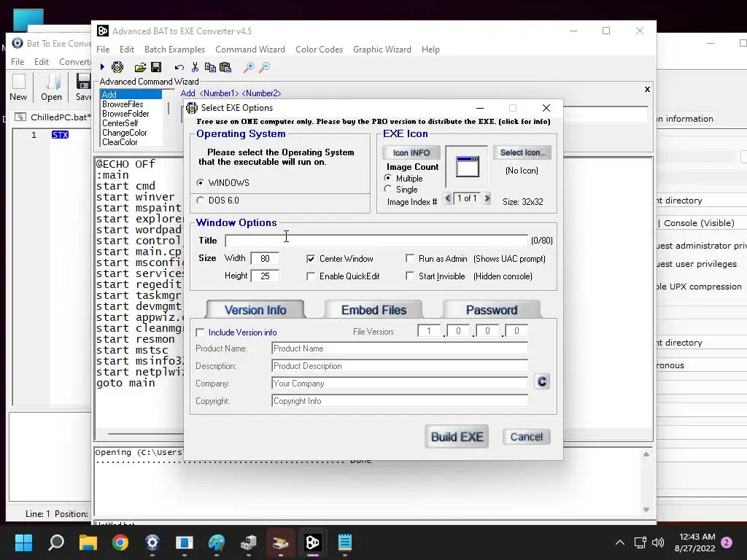Click Cancel button in options dialog

click(527, 437)
